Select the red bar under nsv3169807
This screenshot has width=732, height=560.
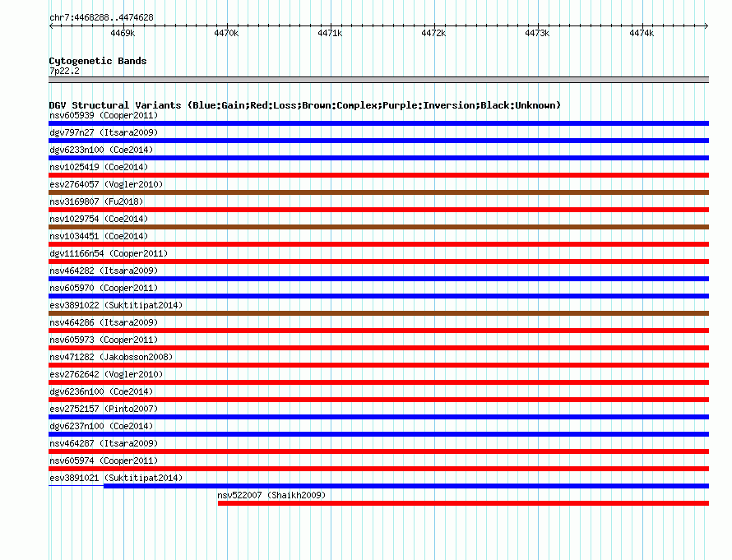(378, 210)
